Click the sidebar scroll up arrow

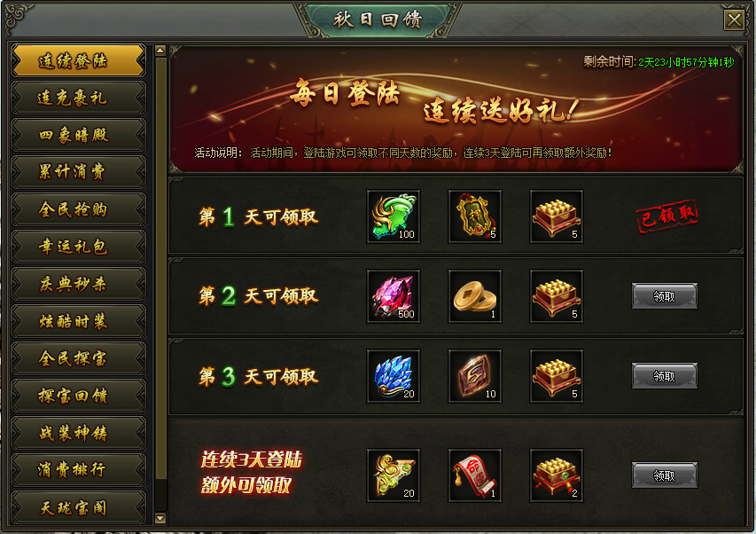click(160, 51)
